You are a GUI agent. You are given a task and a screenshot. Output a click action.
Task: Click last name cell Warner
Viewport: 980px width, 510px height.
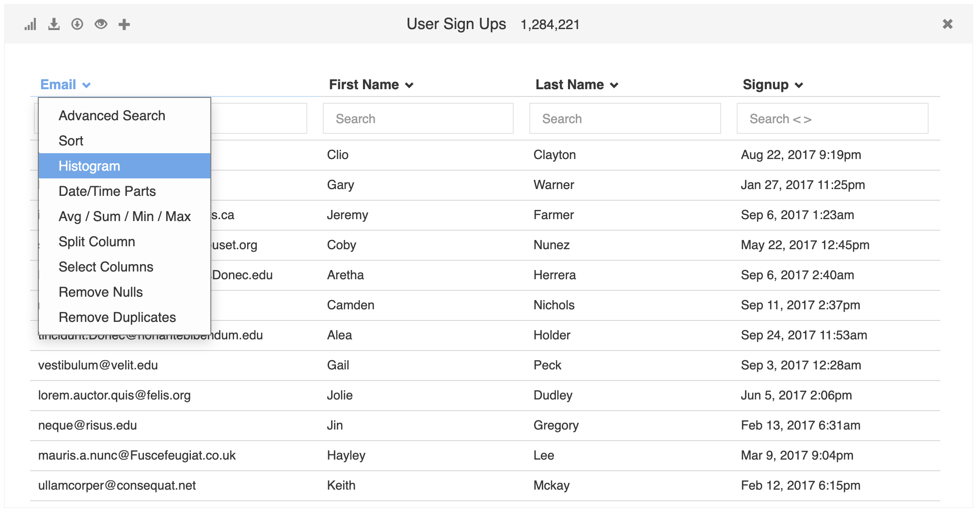pos(553,185)
